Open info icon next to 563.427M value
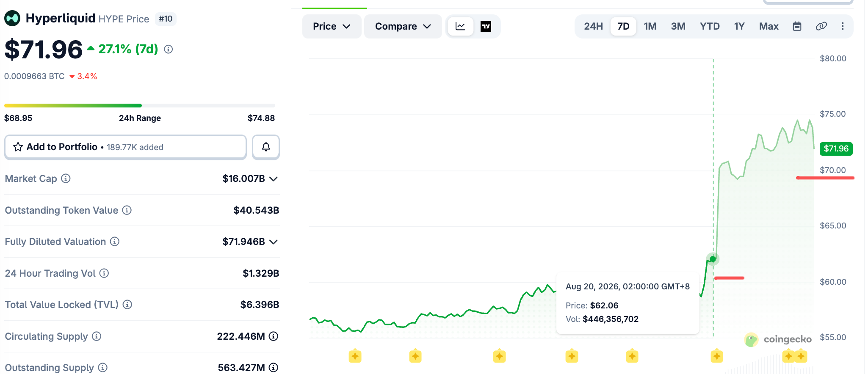Screen dimensions: 868x374 [x=274, y=368]
